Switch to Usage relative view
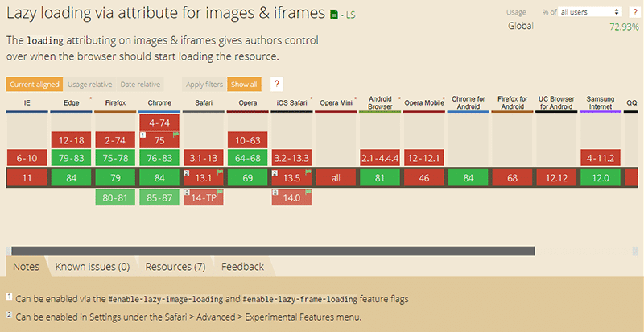This screenshot has width=644, height=332. [x=90, y=85]
